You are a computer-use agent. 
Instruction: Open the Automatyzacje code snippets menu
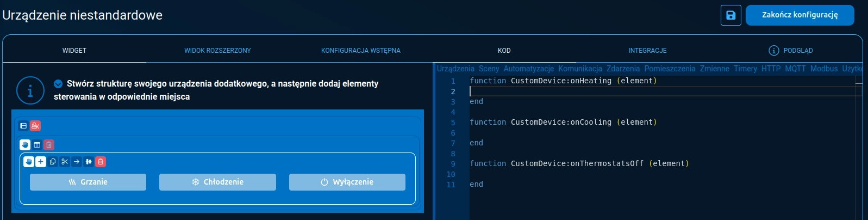(x=528, y=69)
